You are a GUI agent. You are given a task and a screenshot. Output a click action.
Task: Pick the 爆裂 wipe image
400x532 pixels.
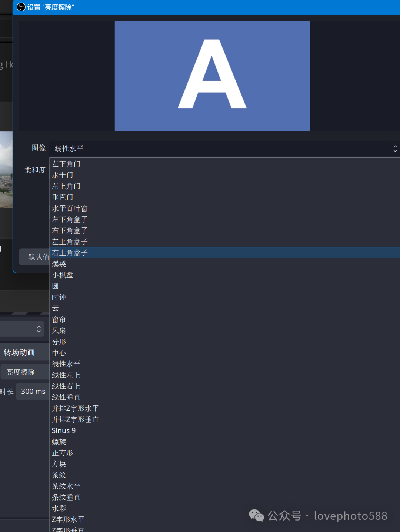point(59,264)
